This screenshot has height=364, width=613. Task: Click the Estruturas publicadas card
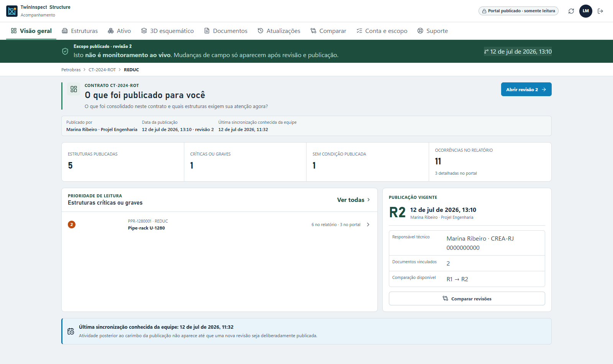click(x=123, y=162)
